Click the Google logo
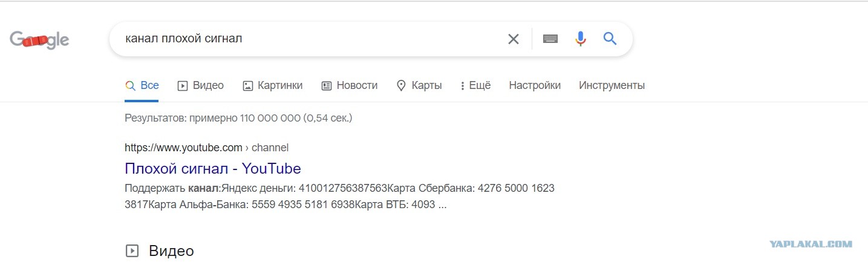The height and width of the screenshot is (262, 868). (39, 40)
